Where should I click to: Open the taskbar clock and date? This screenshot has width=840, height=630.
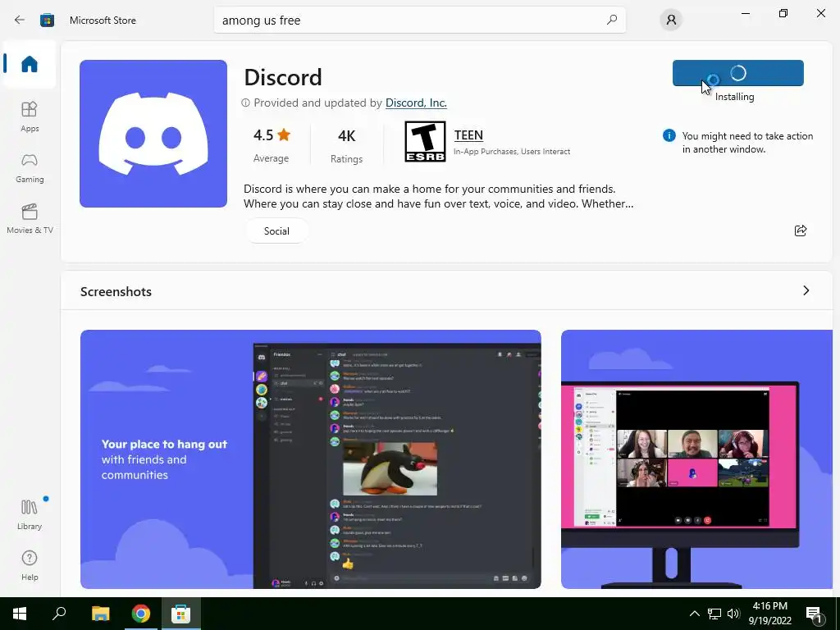pos(769,614)
